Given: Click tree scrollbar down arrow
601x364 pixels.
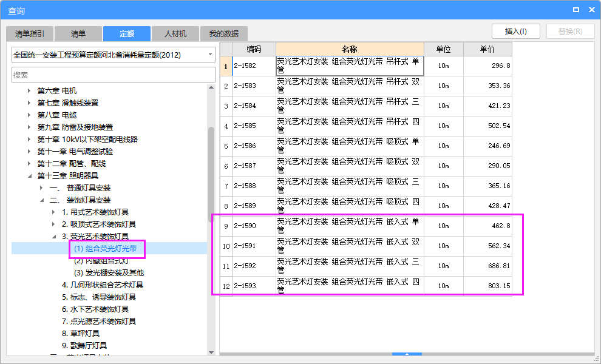Looking at the screenshot, I should pyautogui.click(x=211, y=352).
